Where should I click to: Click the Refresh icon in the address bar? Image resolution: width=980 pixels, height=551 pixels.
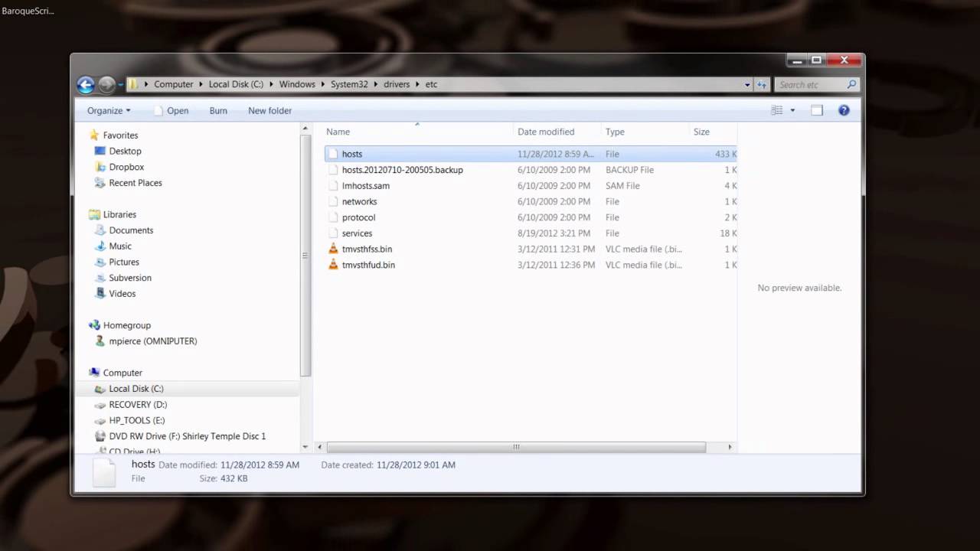(x=762, y=84)
